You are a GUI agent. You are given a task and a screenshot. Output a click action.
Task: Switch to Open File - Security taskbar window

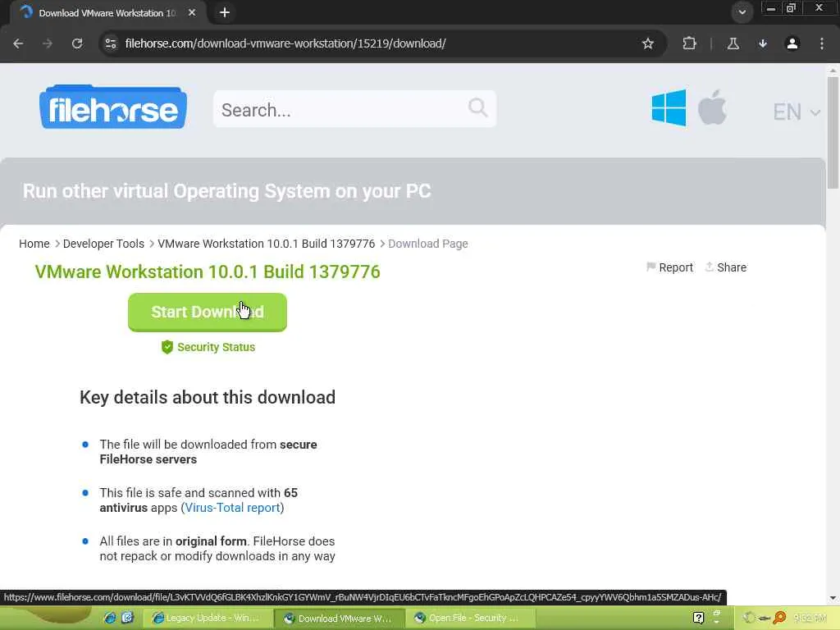470,619
